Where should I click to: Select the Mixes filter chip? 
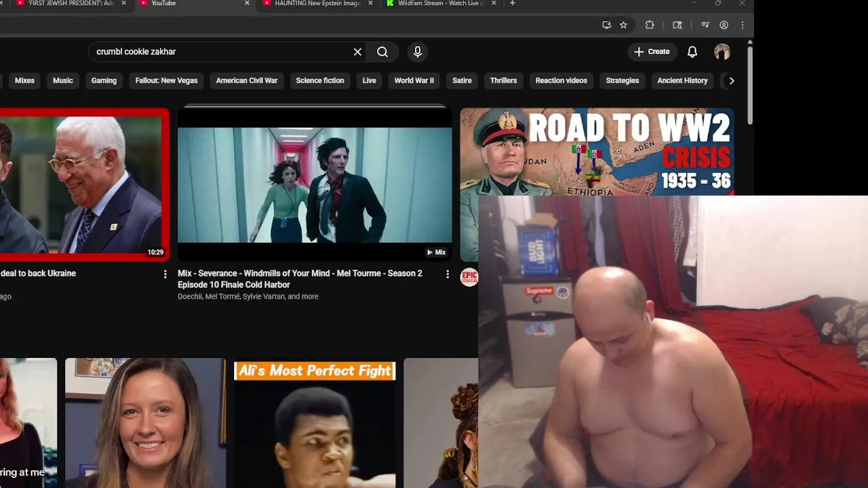(24, 81)
